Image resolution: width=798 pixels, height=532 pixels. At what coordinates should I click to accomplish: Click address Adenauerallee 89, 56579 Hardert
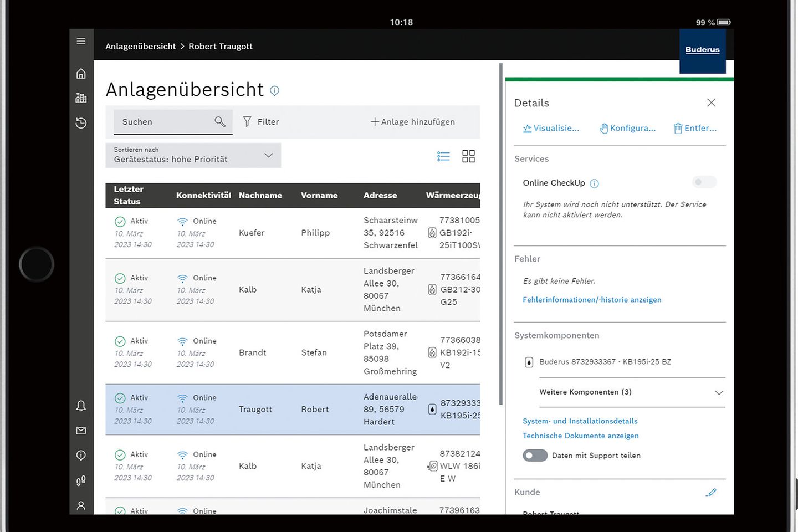pos(390,410)
